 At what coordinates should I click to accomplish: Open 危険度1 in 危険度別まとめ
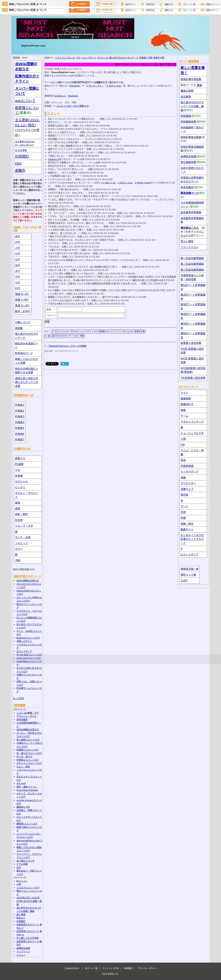point(19,405)
